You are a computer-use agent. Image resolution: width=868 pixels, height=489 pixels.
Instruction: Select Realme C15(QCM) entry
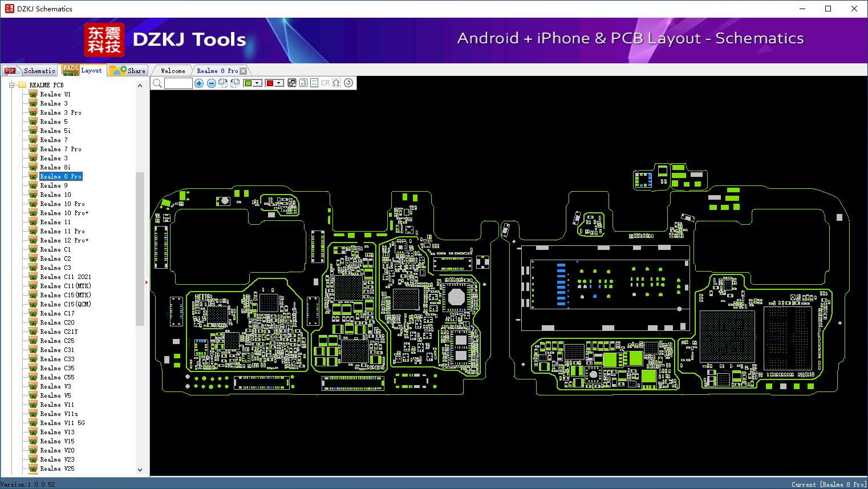(x=66, y=304)
